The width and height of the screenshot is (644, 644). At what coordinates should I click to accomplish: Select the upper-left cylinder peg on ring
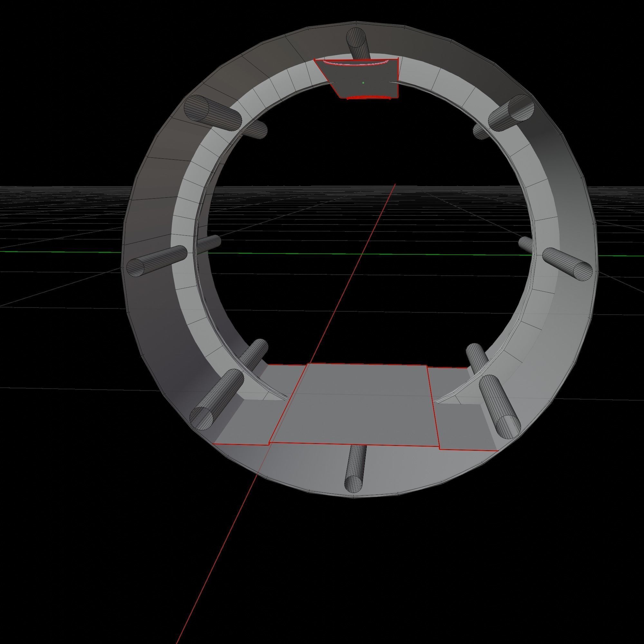tap(212, 113)
